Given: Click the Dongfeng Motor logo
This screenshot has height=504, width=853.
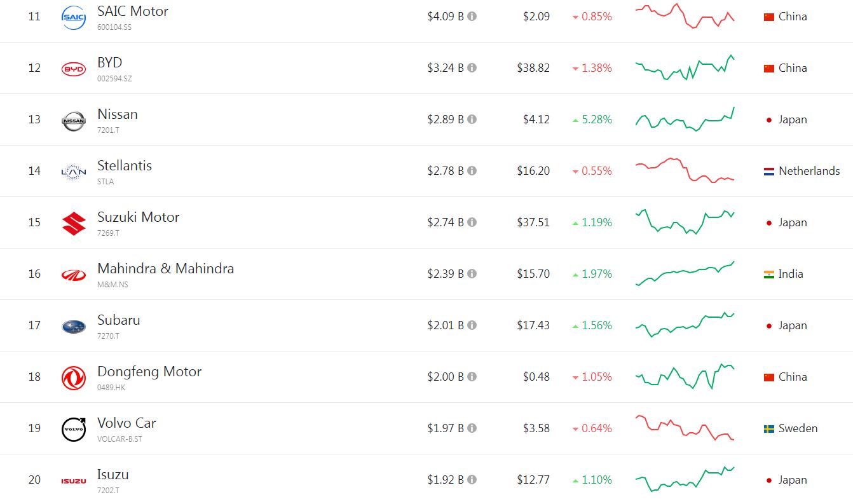Looking at the screenshot, I should 74,378.
